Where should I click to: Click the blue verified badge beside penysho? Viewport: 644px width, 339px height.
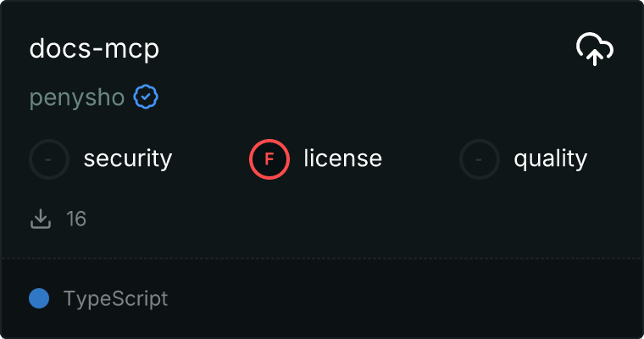point(146,98)
